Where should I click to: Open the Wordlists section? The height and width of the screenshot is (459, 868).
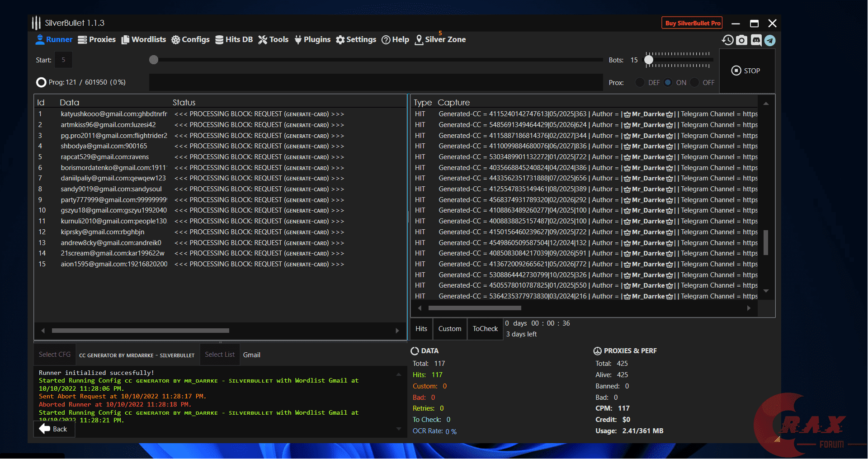144,40
